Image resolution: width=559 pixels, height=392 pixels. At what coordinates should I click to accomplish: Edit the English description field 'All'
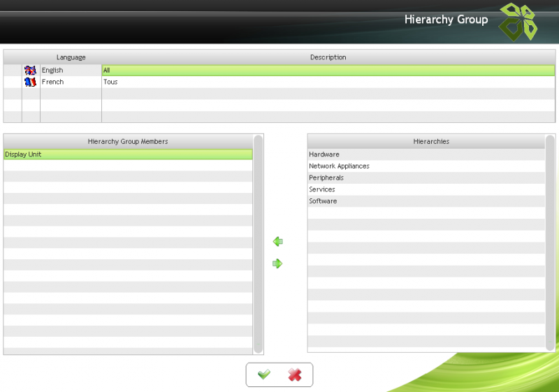tap(327, 71)
